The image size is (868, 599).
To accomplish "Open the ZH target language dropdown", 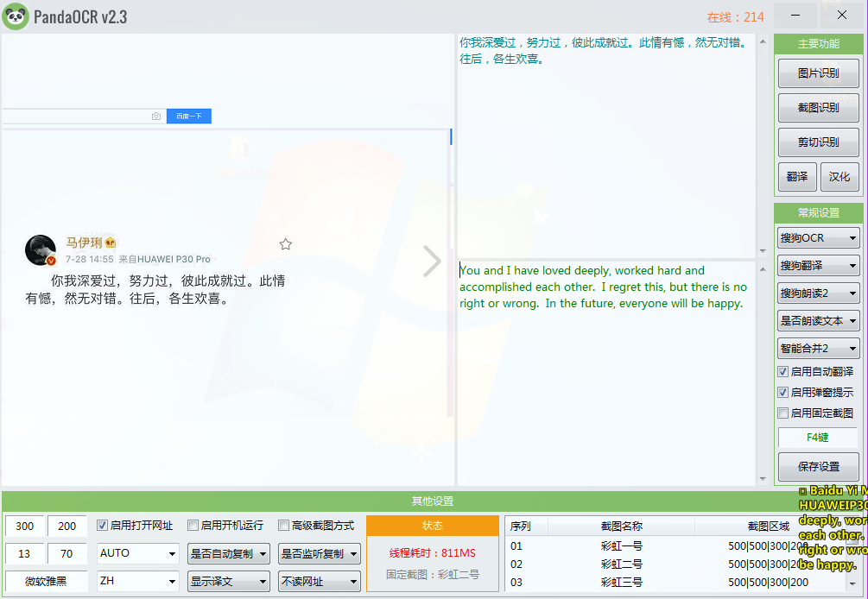I will tap(138, 581).
